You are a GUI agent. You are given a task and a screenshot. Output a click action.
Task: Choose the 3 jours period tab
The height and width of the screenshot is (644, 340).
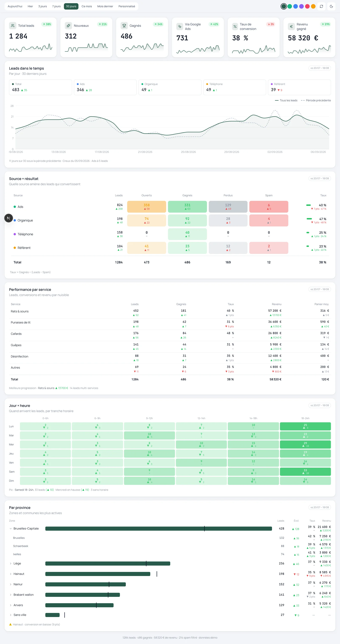[x=42, y=6]
